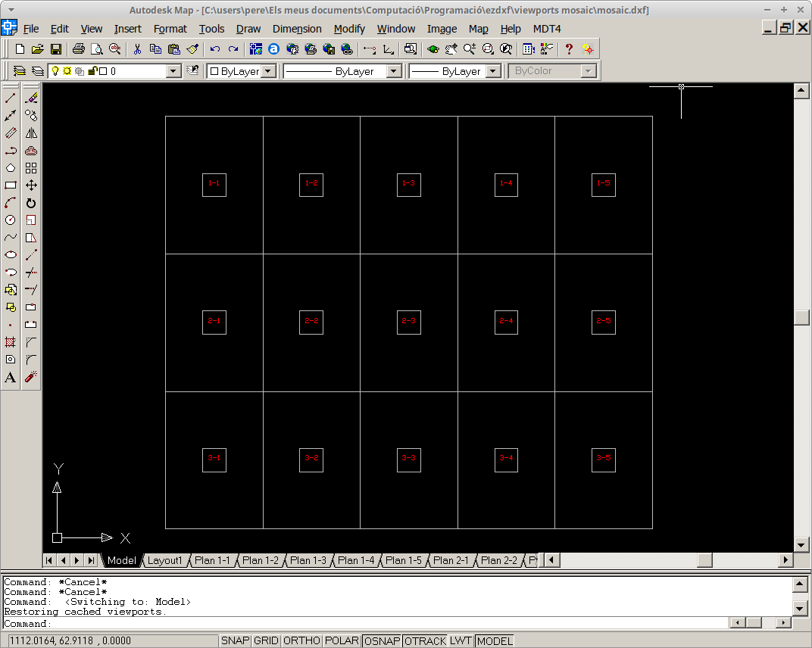Click the Save icon
The image size is (812, 648).
[56, 49]
